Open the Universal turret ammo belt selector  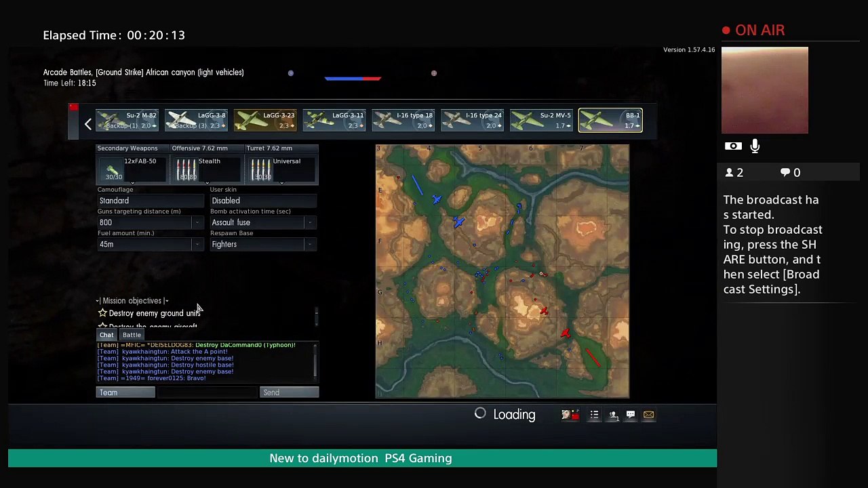tap(281, 169)
